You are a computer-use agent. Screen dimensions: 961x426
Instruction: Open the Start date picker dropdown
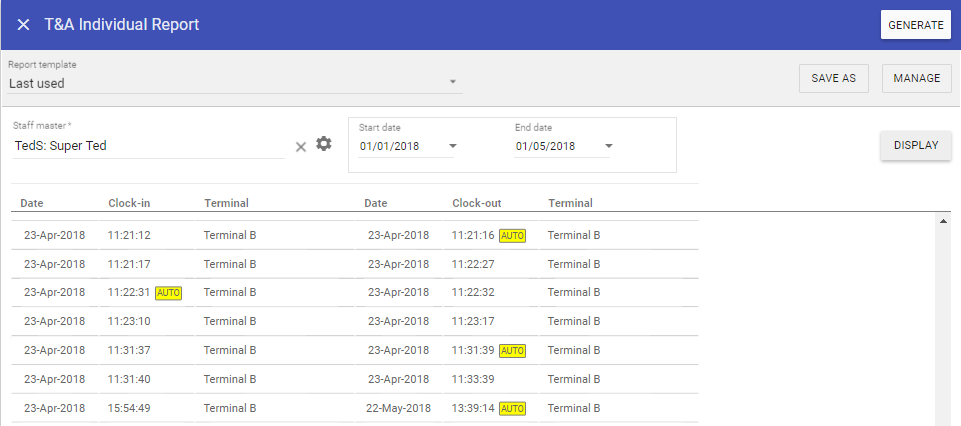(452, 147)
